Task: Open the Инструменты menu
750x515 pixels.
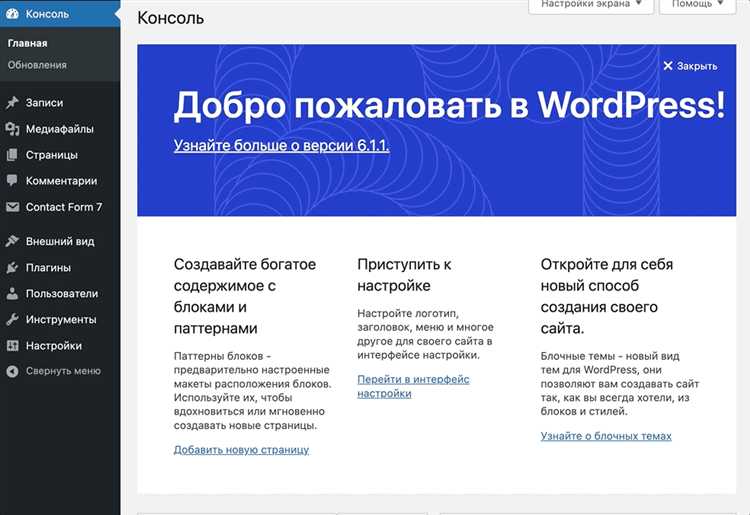Action: pos(60,319)
